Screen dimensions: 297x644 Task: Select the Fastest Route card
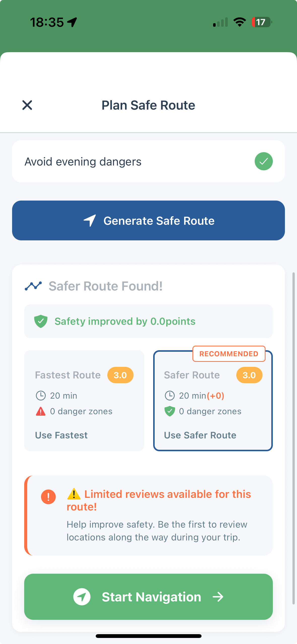(x=84, y=401)
